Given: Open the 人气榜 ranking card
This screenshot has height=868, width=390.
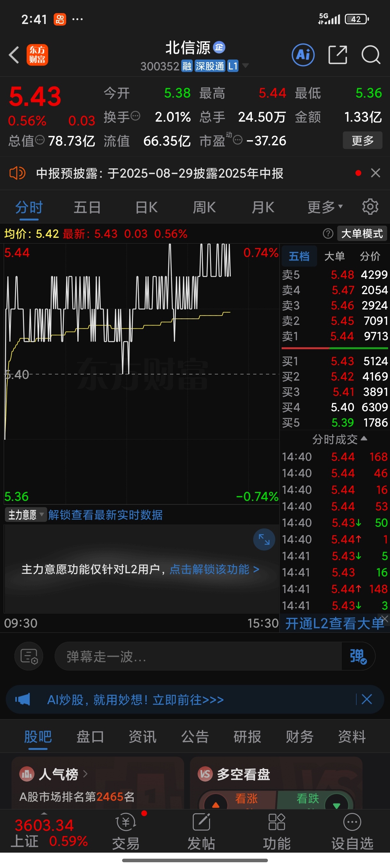Looking at the screenshot, I should pos(97,783).
